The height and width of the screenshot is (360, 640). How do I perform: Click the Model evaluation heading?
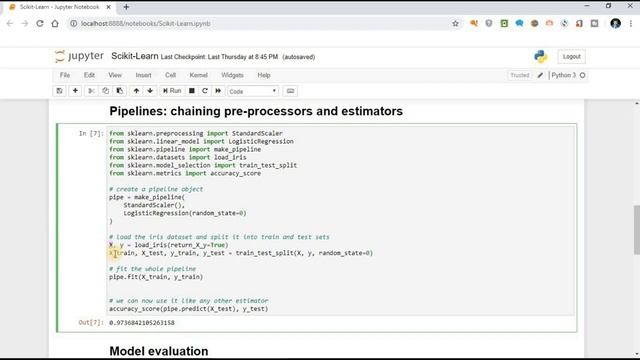159,351
